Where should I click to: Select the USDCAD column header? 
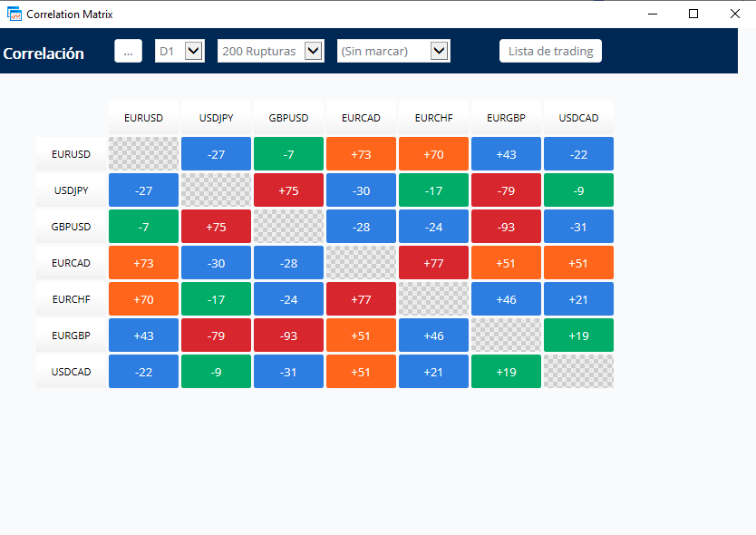[578, 118]
